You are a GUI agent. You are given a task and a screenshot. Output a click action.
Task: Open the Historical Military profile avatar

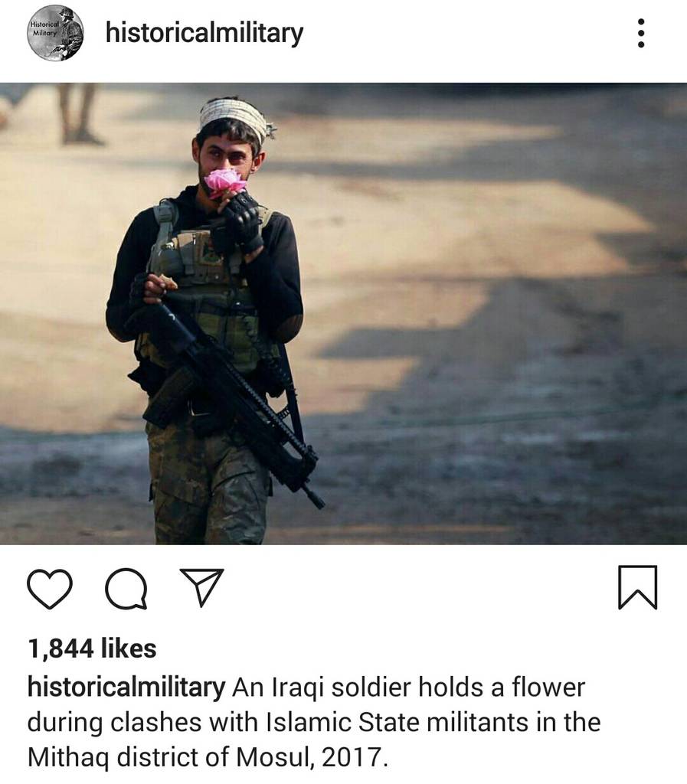coord(55,33)
